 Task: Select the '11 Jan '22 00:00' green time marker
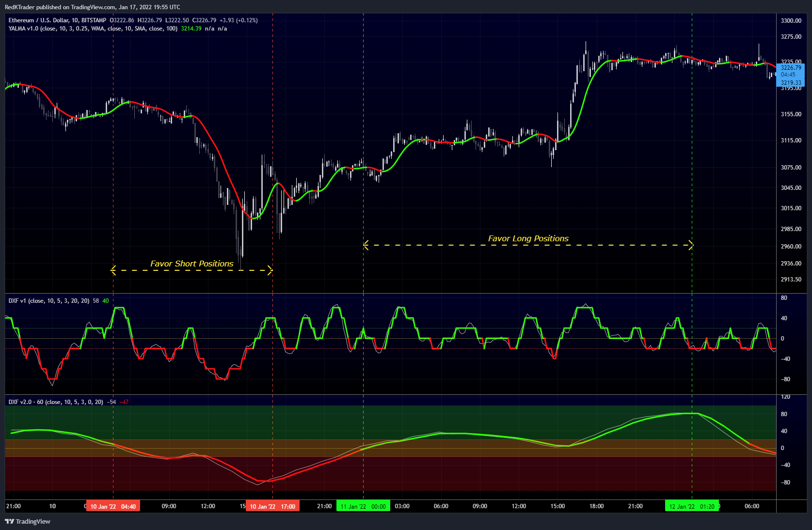363,506
